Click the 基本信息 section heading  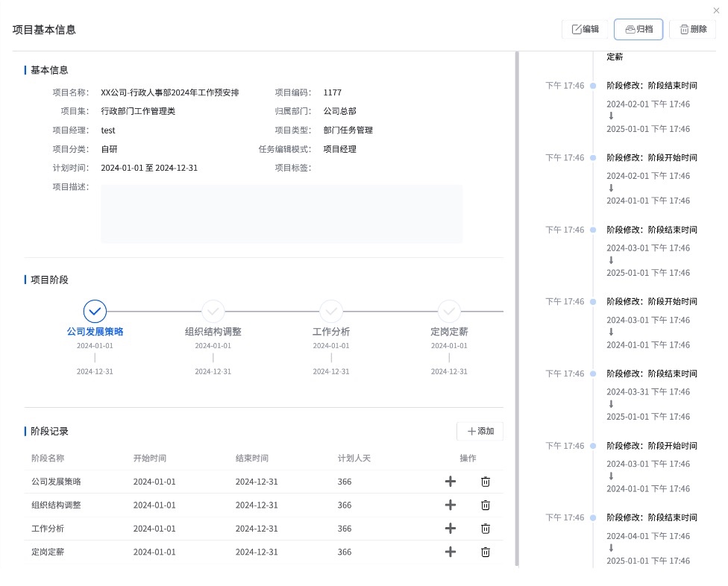(x=49, y=70)
